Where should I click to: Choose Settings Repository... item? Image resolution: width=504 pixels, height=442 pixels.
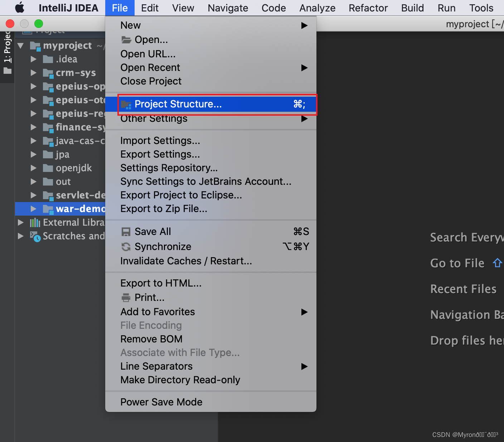click(211, 168)
